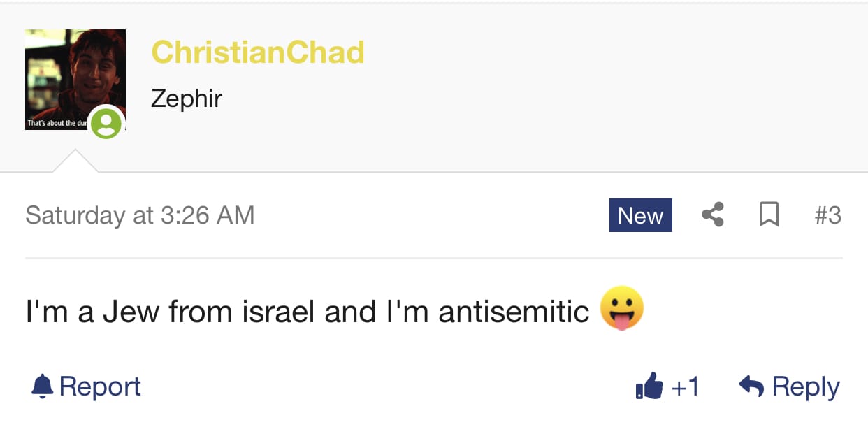Click the green online status badge
This screenshot has height=434, width=868.
coord(106,124)
